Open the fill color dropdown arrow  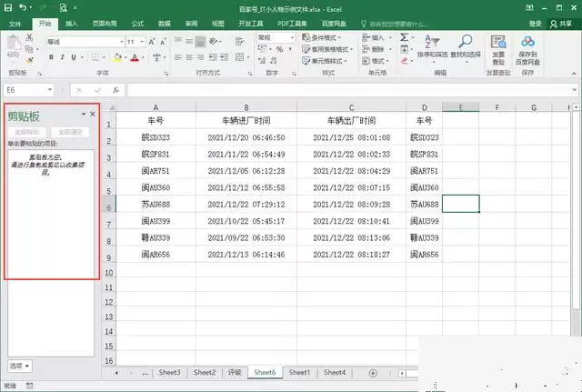[125, 57]
